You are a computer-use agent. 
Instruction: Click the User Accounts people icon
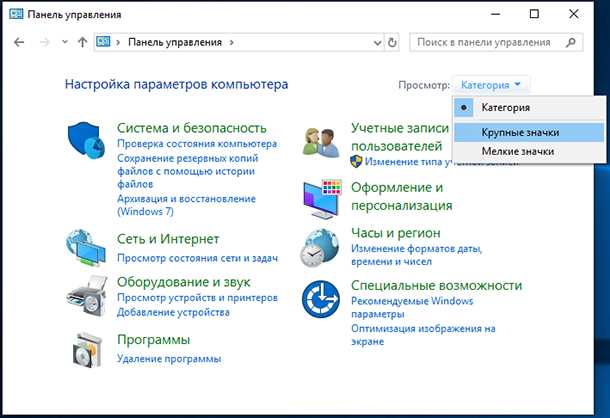coord(321,142)
